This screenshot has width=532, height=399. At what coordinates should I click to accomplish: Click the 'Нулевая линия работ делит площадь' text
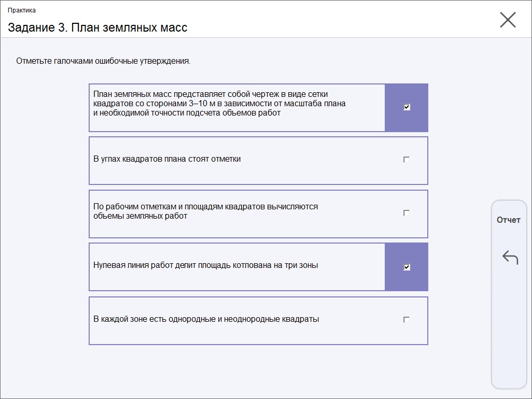tap(205, 265)
